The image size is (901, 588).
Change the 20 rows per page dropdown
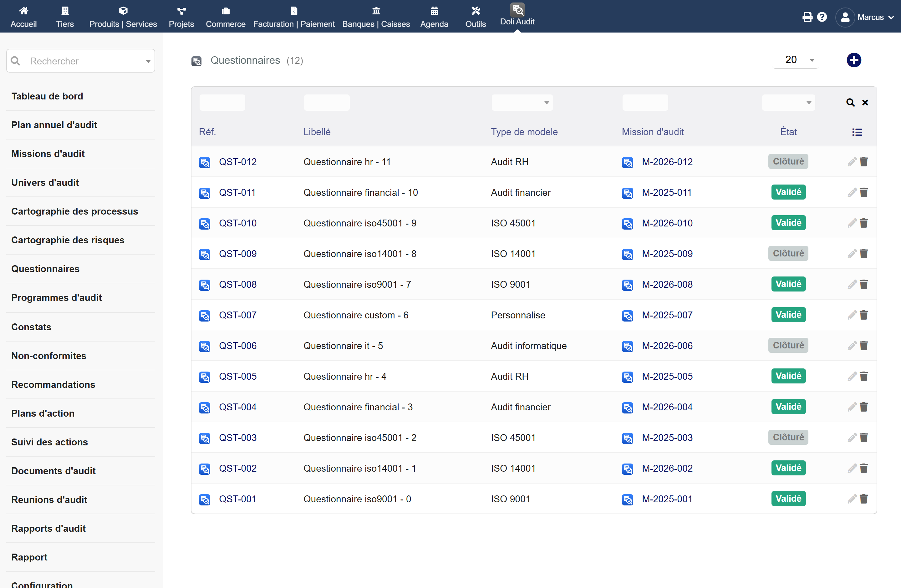tap(795, 60)
